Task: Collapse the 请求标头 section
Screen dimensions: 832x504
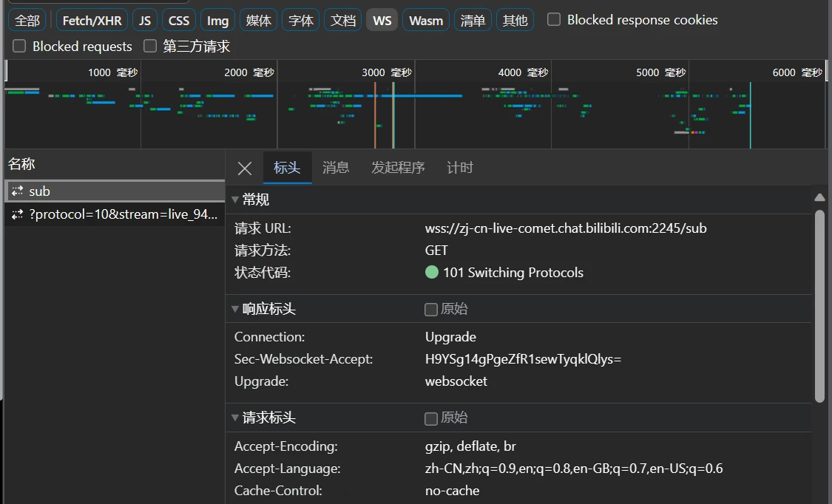Action: 235,418
